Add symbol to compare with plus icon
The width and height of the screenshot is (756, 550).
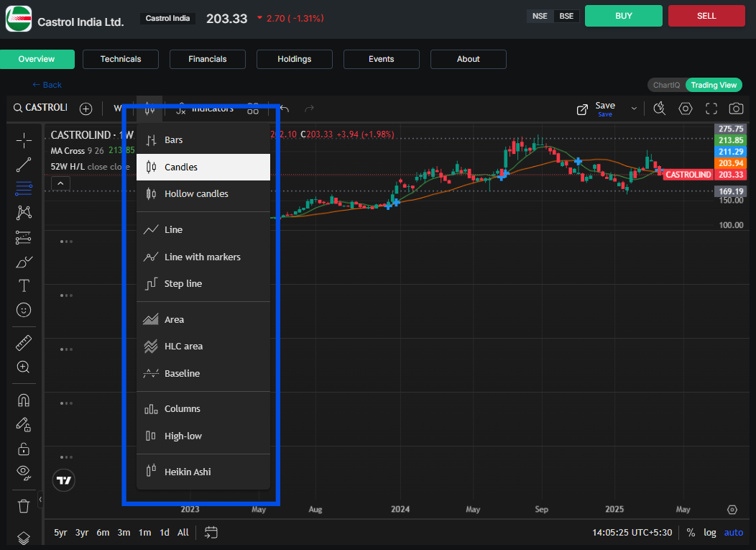coord(86,109)
